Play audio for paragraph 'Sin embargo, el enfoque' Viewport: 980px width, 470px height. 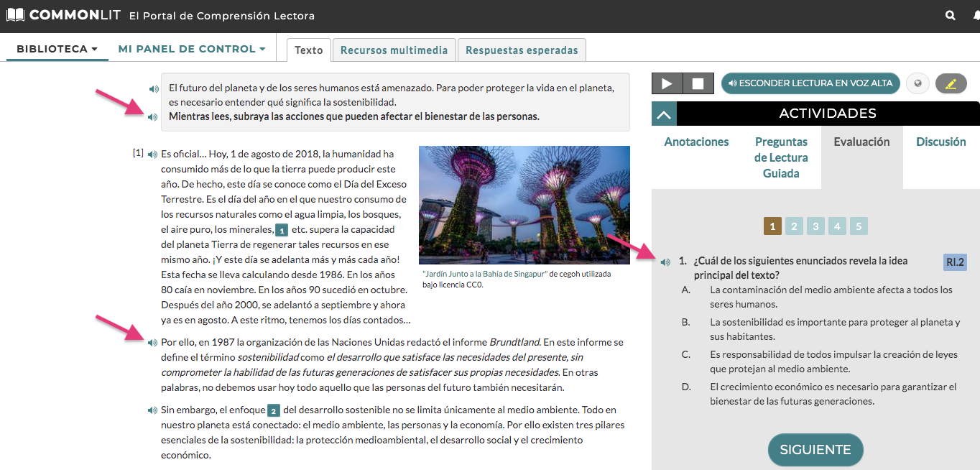pos(152,410)
